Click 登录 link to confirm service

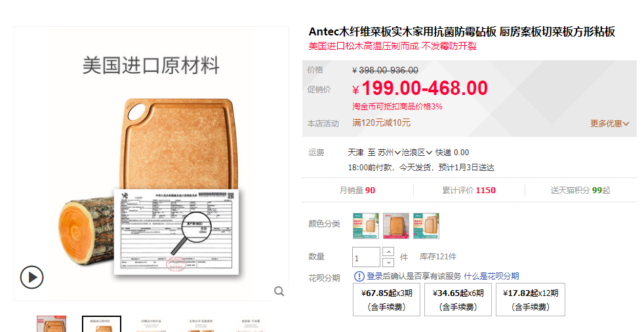tap(374, 276)
